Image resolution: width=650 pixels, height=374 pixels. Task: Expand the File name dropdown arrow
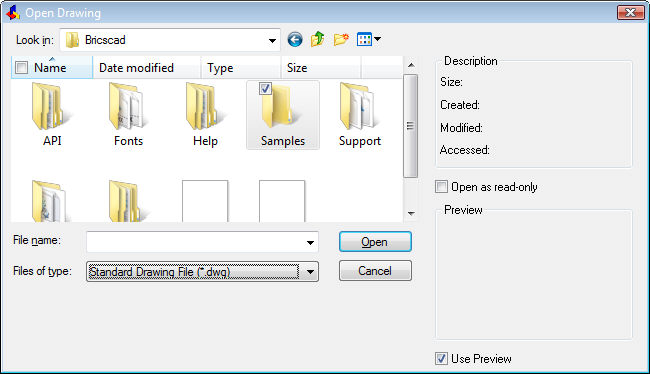coord(310,242)
